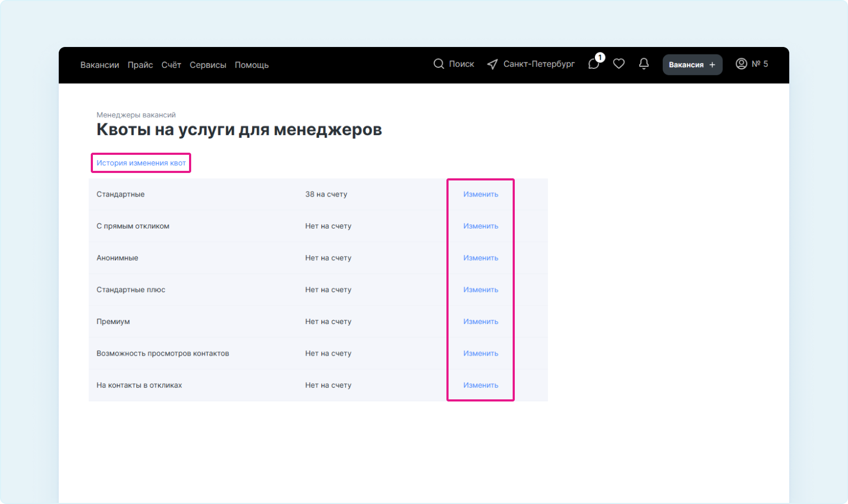
Task: Click Нет на счету in С прямым откликом row
Action: (x=328, y=226)
